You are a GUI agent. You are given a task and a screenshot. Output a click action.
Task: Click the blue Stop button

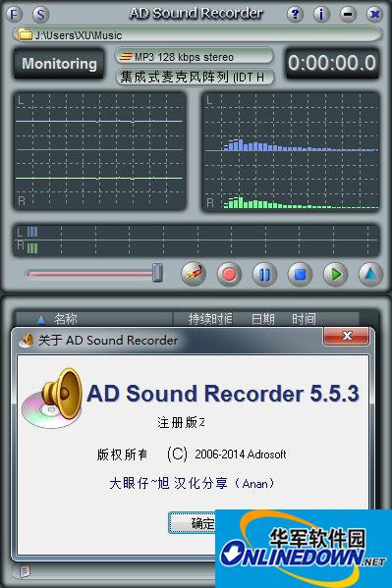[300, 274]
